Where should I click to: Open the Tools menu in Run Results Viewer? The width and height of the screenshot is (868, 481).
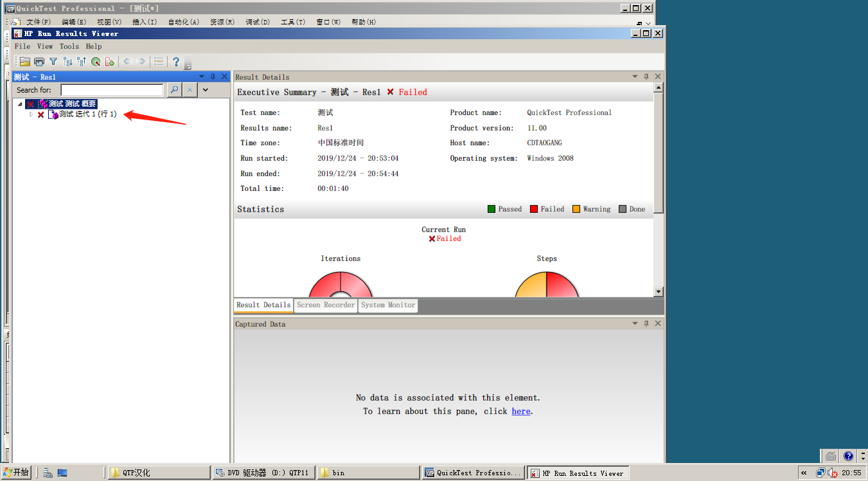pos(69,46)
